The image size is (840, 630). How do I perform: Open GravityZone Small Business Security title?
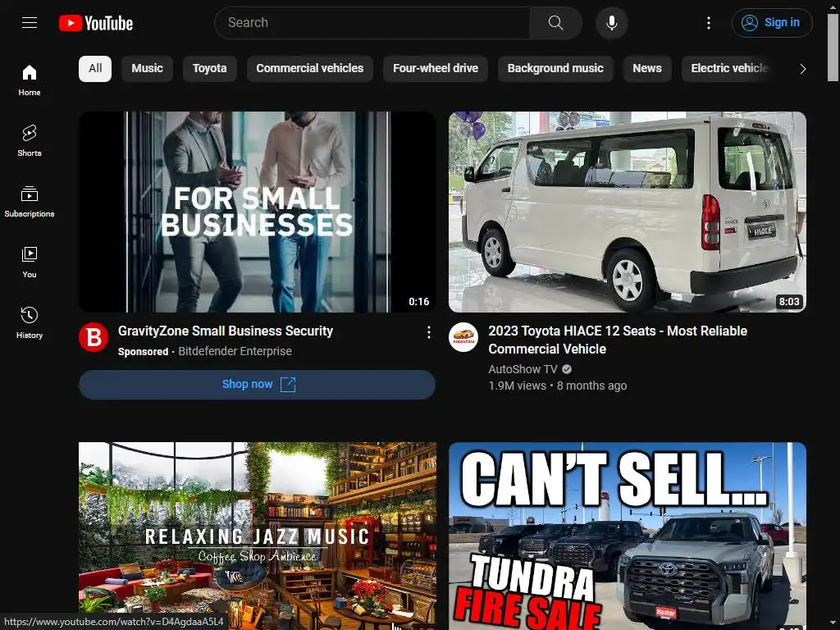point(226,331)
